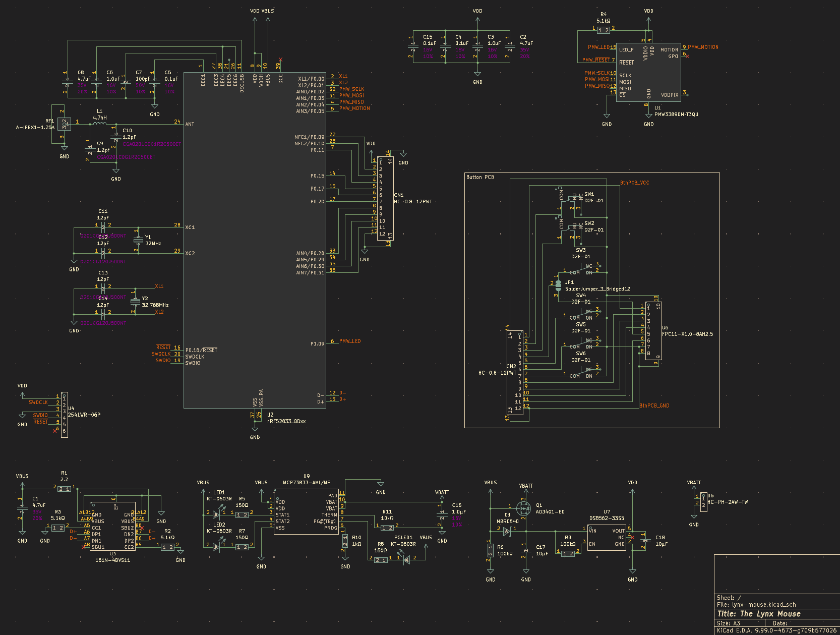
Task: Click the Y1 32MHz crystal symbol
Action: coord(138,241)
